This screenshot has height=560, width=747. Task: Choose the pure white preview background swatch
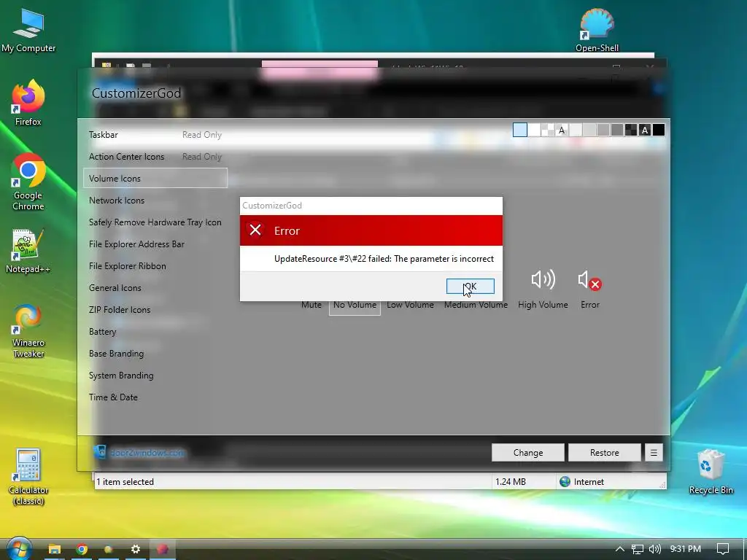534,130
